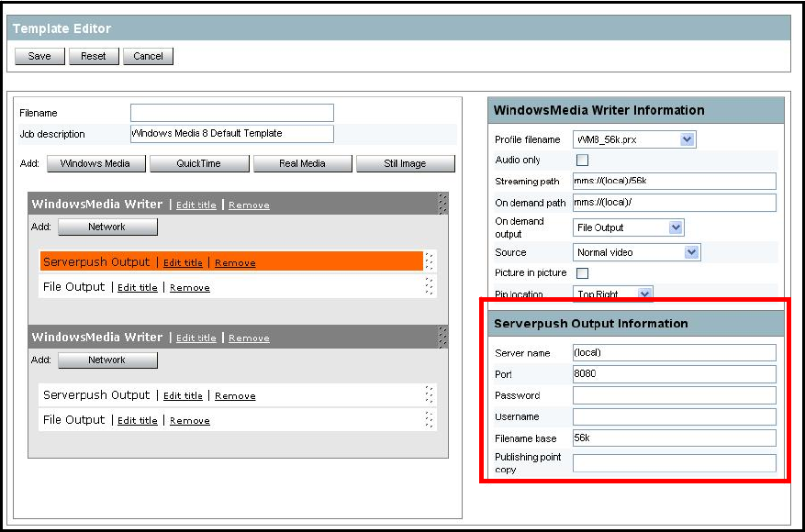Open the Source dropdown showing Normal video
The height and width of the screenshot is (532, 805).
tap(691, 252)
